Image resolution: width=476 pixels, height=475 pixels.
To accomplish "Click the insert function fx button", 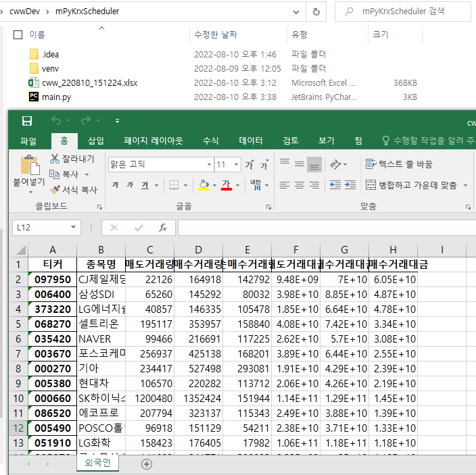I will [x=163, y=228].
